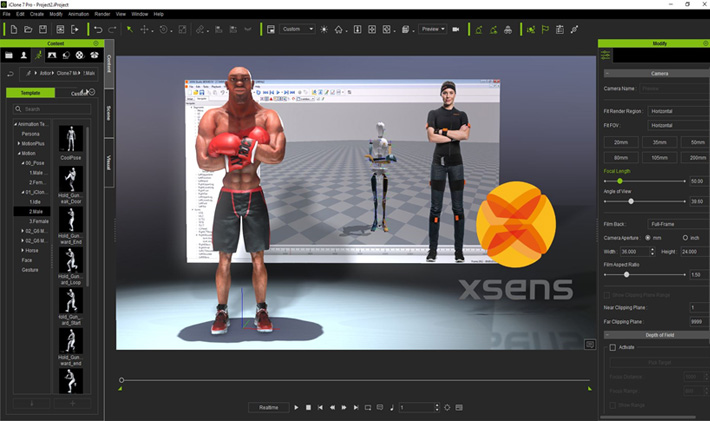The width and height of the screenshot is (710, 421).
Task: Choose the Rotate object tool
Action: (163, 29)
